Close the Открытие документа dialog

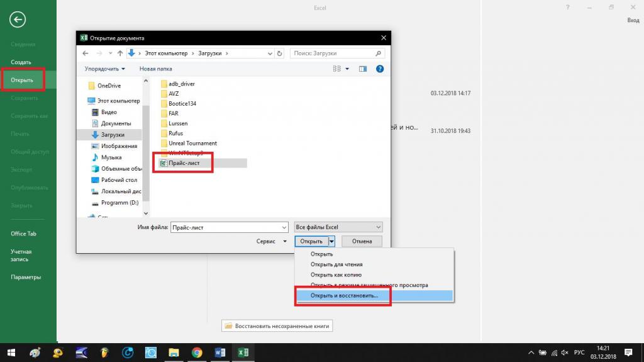[x=384, y=38]
